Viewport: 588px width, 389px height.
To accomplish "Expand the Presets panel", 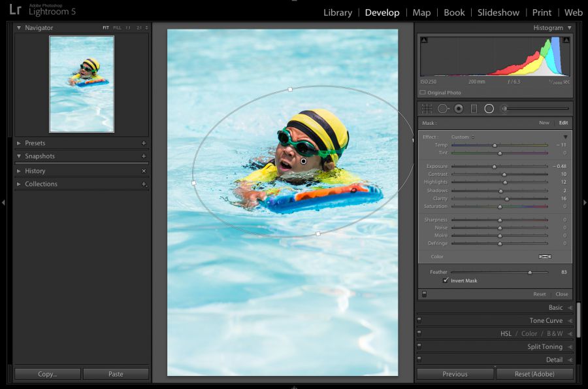I will coord(19,143).
